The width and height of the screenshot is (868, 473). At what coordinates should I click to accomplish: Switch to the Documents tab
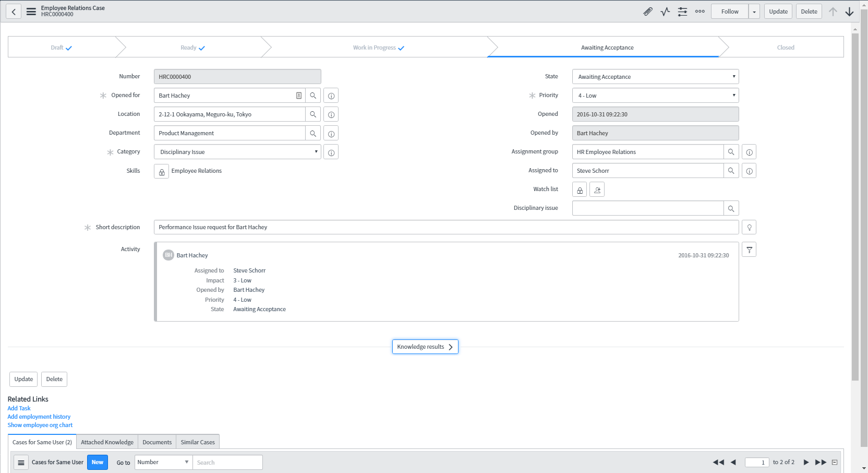click(x=157, y=442)
